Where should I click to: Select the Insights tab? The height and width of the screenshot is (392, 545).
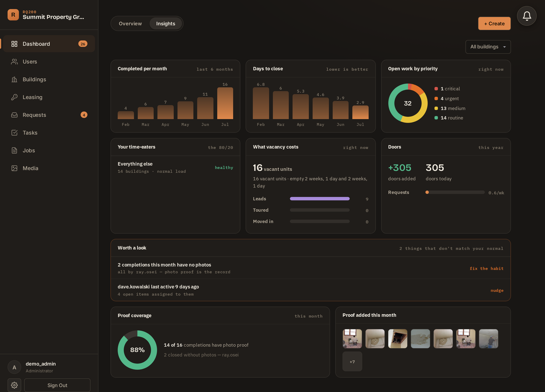(166, 23)
